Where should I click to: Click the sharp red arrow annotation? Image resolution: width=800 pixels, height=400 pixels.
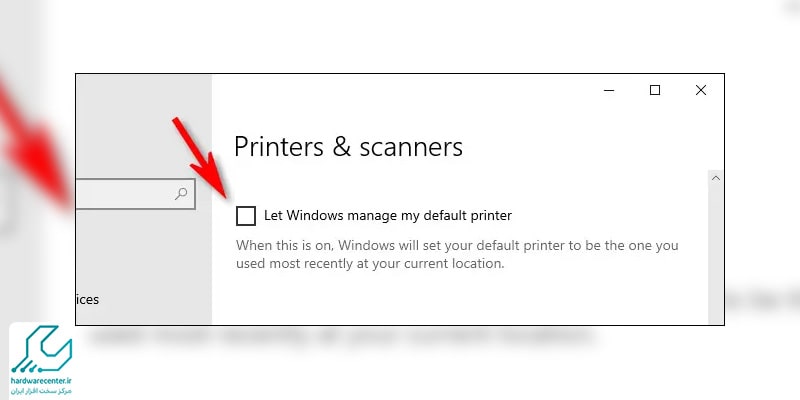tap(201, 158)
